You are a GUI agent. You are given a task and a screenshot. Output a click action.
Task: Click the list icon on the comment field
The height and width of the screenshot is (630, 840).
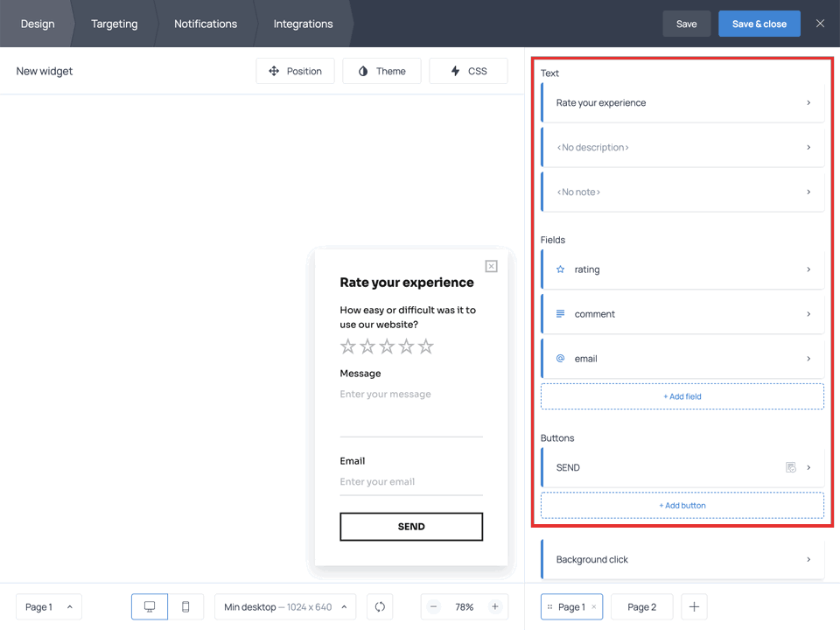click(562, 313)
